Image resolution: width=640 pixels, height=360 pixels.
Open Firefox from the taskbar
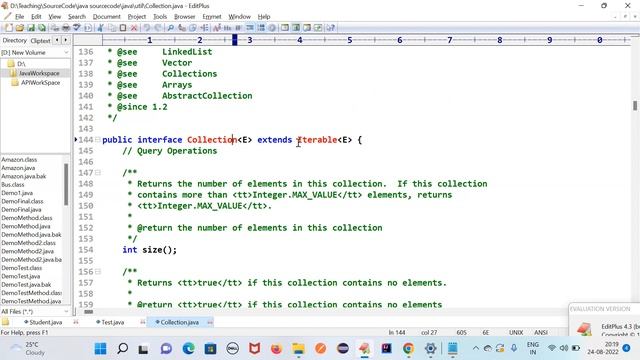coord(276,348)
